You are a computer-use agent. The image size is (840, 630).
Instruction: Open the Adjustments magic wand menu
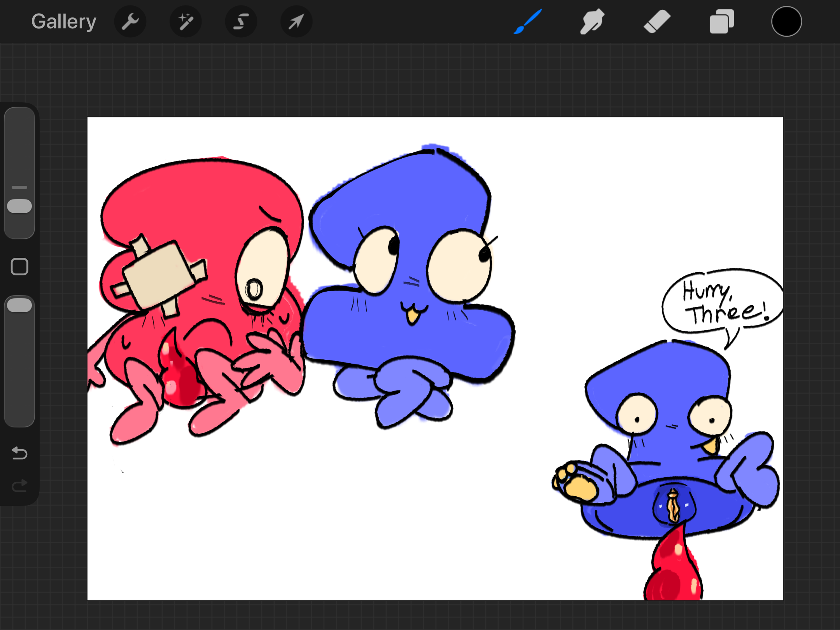click(186, 21)
